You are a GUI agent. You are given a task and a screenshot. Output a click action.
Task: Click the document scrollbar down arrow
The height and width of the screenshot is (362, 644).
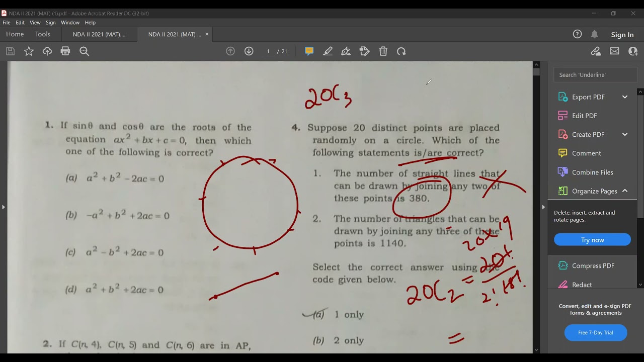click(x=536, y=349)
